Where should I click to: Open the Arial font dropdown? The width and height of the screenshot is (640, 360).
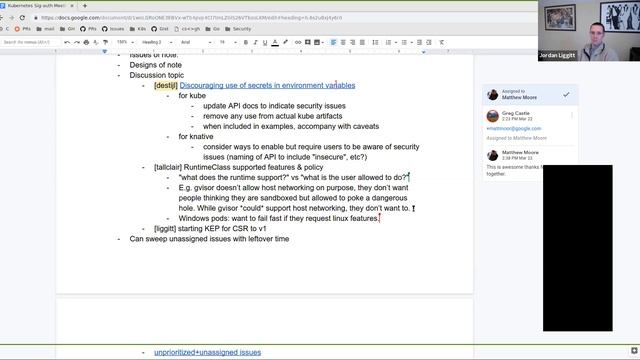click(196, 42)
